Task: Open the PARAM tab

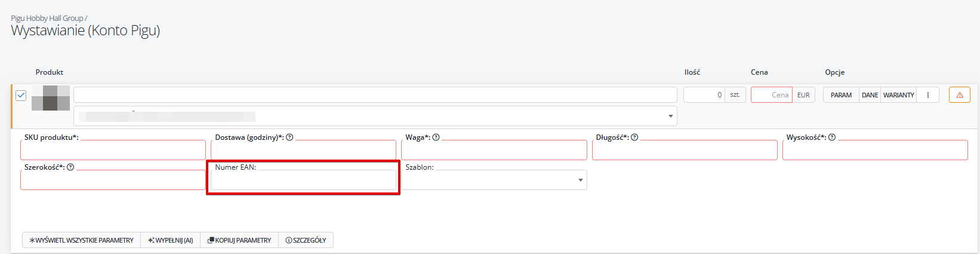Action: pos(841,95)
